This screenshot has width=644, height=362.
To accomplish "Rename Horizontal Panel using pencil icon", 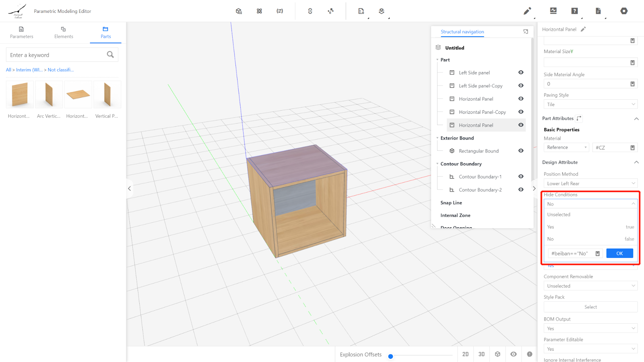I will coord(583,29).
